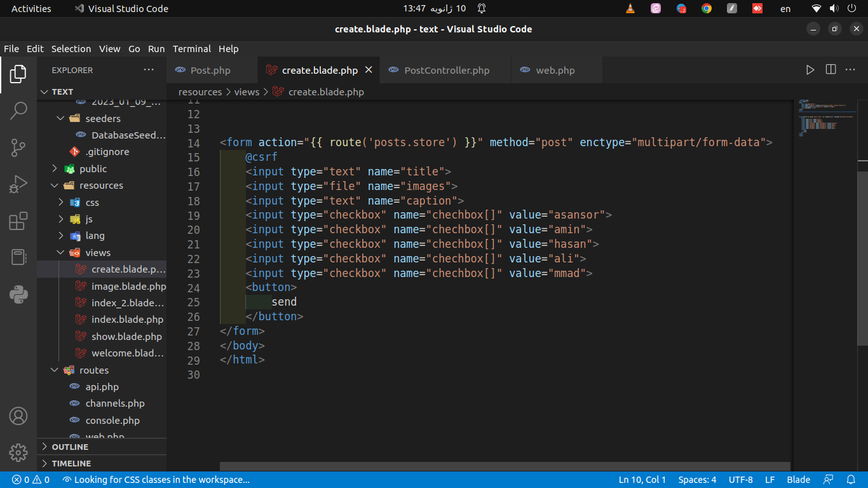This screenshot has height=488, width=868.
Task: Expand the OUTLINE section
Action: pos(102,447)
